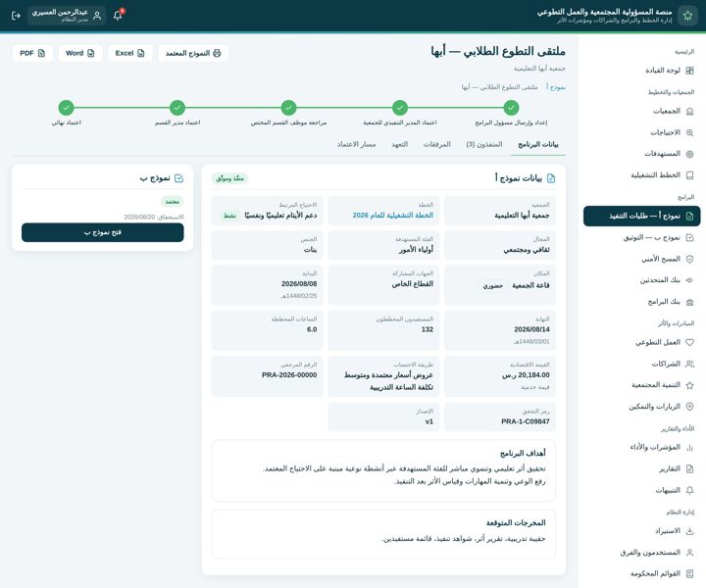Select نموذج أ — طلبات التنفيذ
The image size is (706, 588).
click(x=642, y=216)
